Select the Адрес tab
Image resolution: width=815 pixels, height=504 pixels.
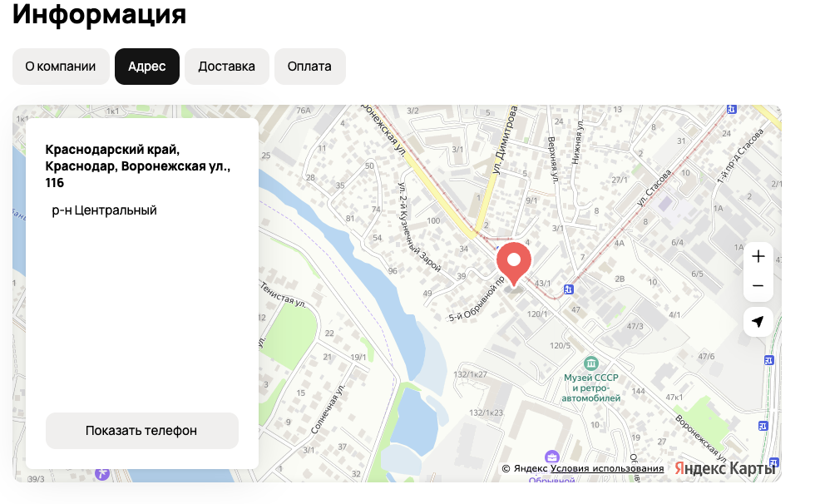(x=147, y=67)
